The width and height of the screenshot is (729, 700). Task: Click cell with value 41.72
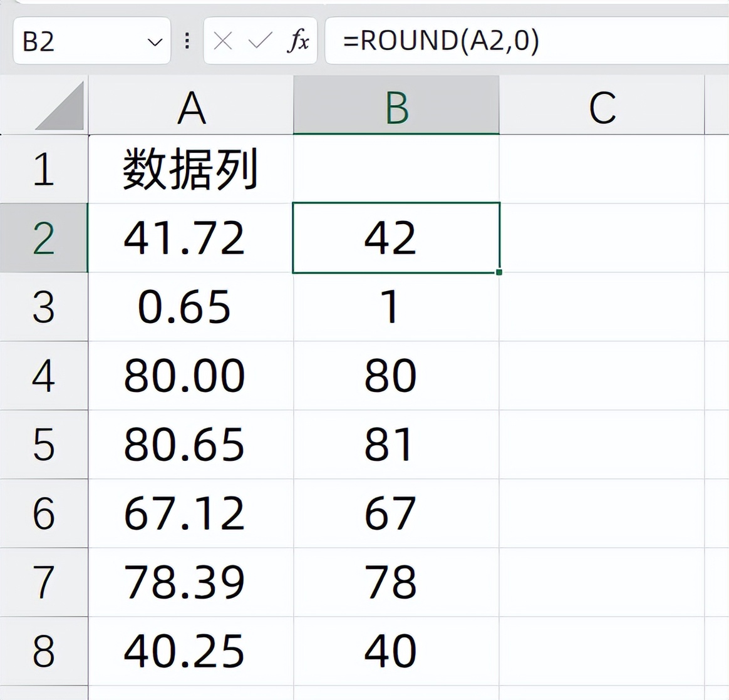[191, 237]
